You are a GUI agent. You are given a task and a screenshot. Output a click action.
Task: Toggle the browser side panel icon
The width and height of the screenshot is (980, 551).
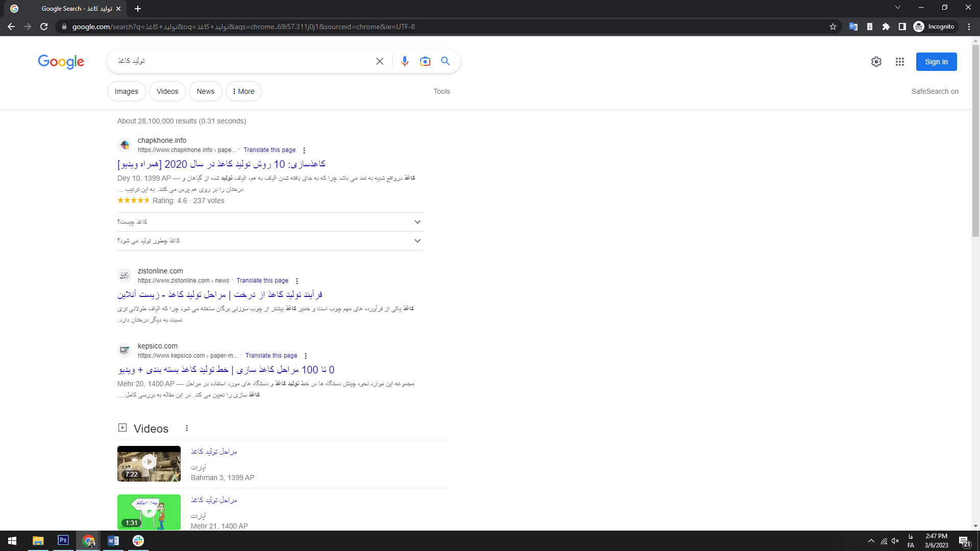(x=902, y=27)
